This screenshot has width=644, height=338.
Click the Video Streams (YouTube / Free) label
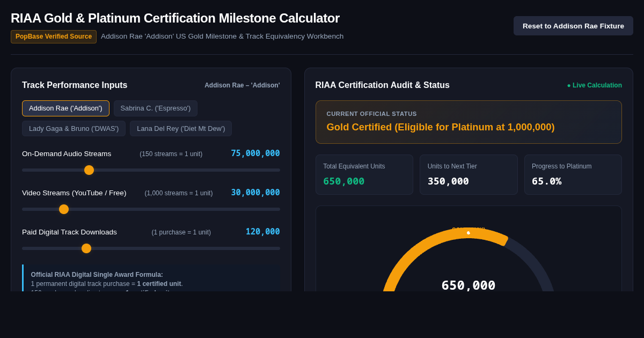click(x=74, y=193)
